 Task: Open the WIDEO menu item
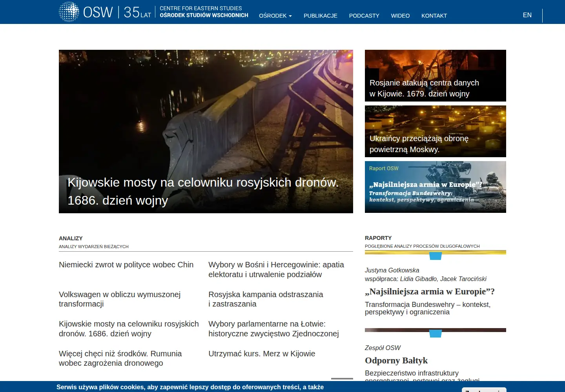pyautogui.click(x=400, y=16)
